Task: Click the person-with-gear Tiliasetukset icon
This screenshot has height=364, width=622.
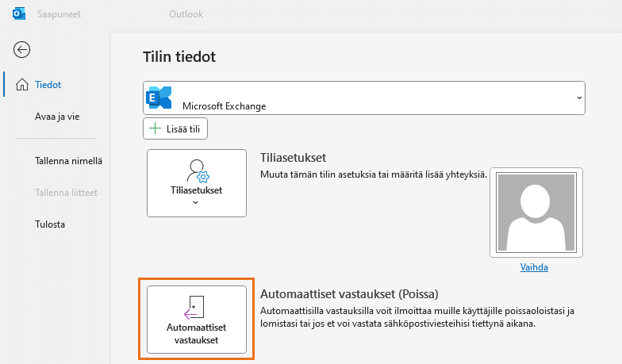Action: [x=196, y=171]
